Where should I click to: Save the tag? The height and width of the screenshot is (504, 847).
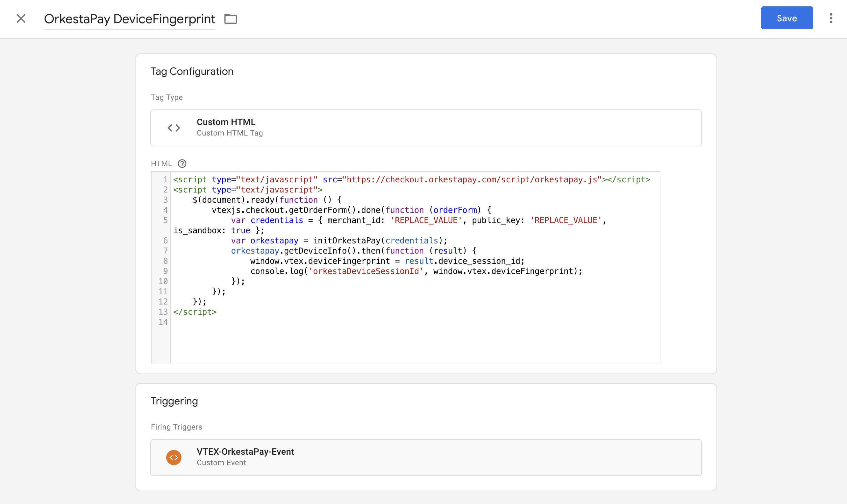786,18
